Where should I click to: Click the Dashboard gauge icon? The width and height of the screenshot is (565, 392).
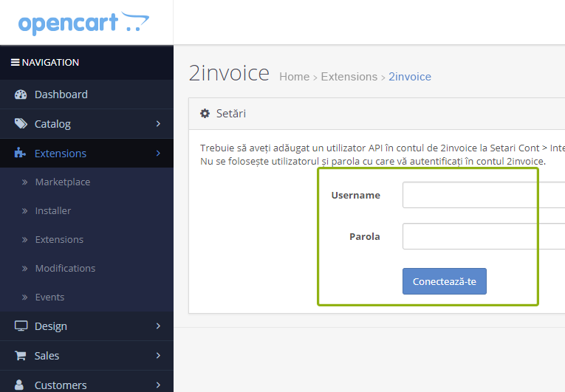[x=21, y=94]
